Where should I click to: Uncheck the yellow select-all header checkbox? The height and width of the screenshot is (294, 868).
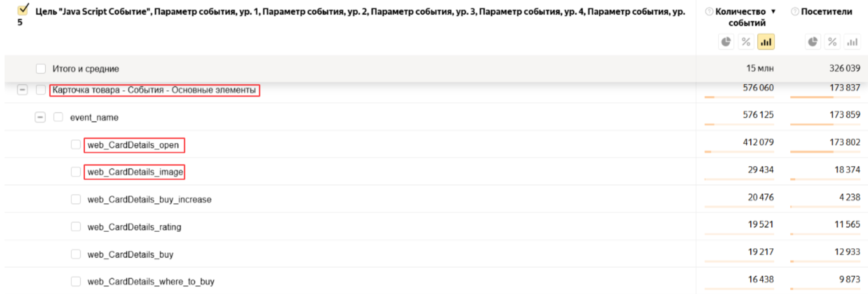click(x=23, y=10)
